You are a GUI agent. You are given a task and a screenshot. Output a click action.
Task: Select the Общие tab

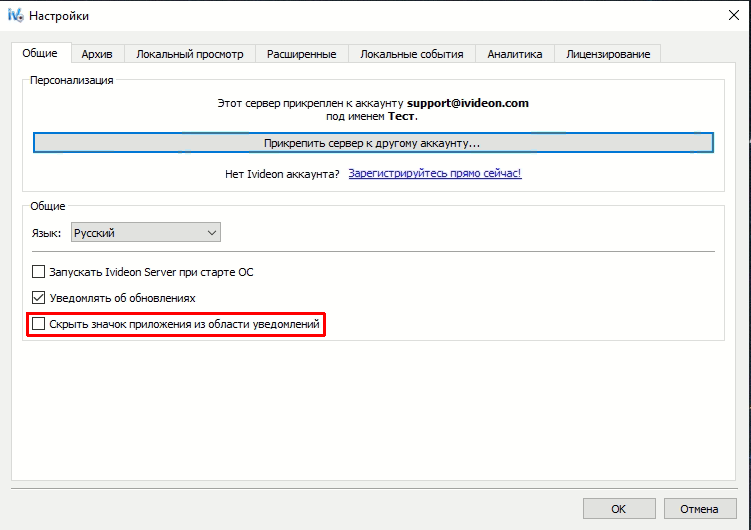40,53
